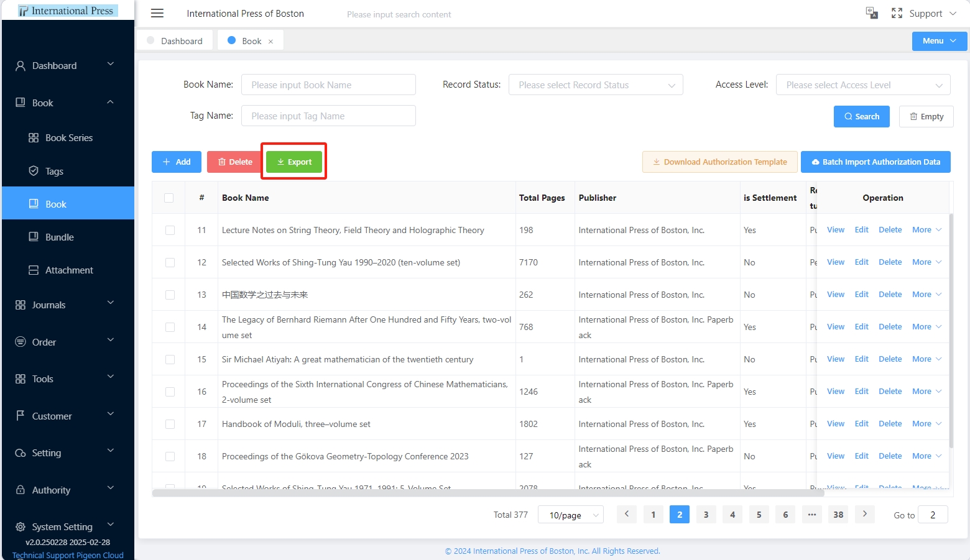Check the row 11 checkbox
This screenshot has width=970, height=560.
tap(170, 230)
